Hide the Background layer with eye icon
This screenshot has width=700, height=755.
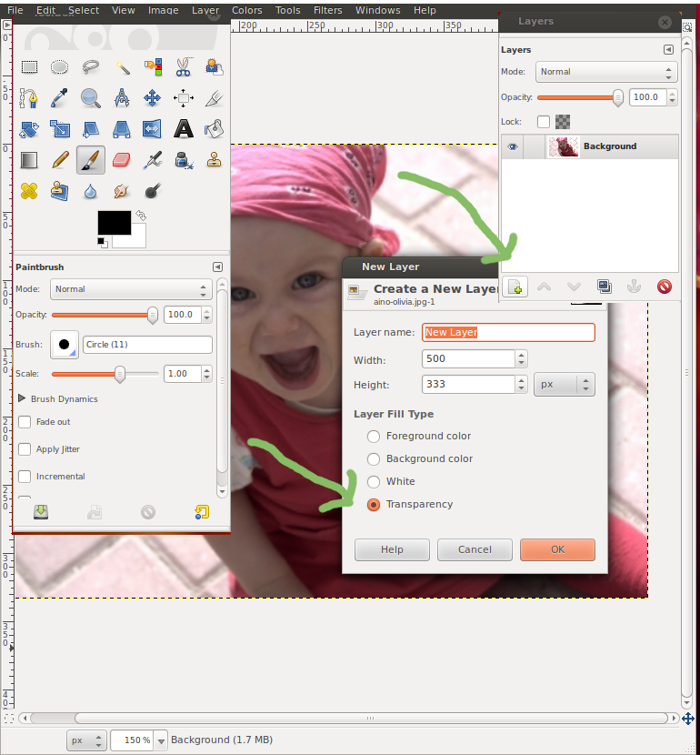[x=513, y=146]
